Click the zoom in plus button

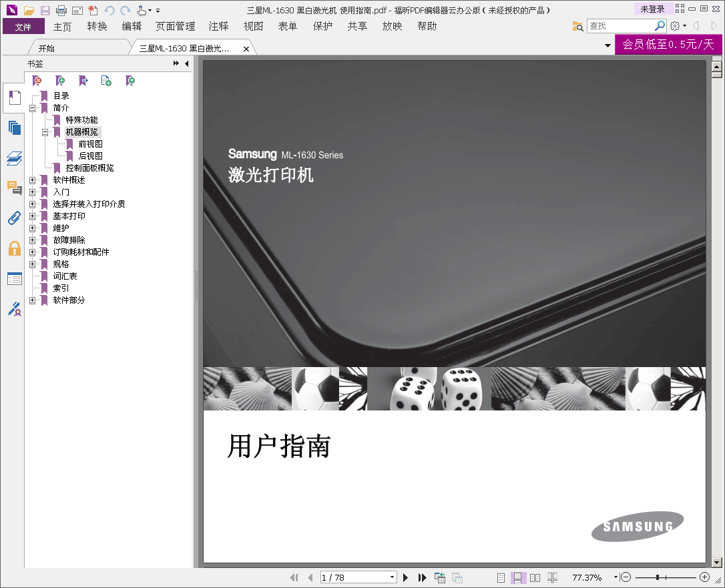coord(705,577)
